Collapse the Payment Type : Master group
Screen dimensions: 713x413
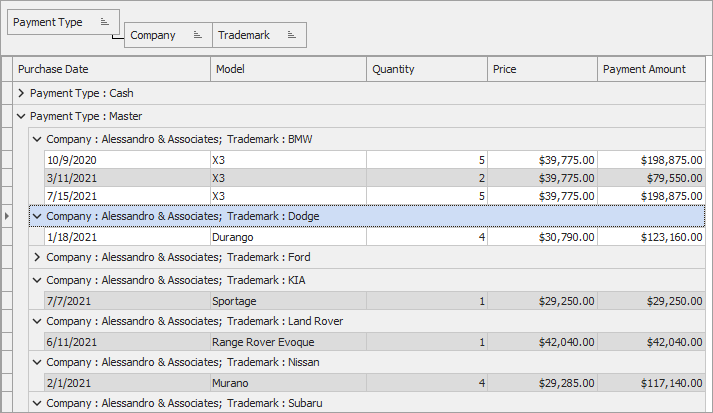[x=22, y=116]
